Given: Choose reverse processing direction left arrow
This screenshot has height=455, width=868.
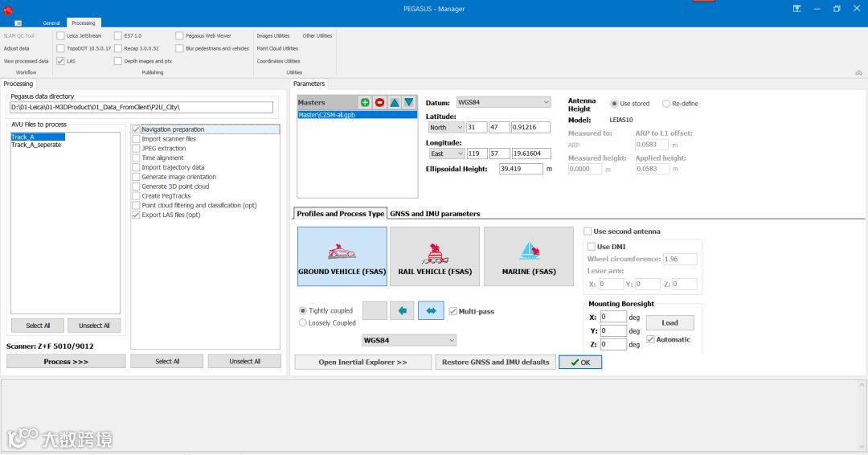Looking at the screenshot, I should pos(403,310).
